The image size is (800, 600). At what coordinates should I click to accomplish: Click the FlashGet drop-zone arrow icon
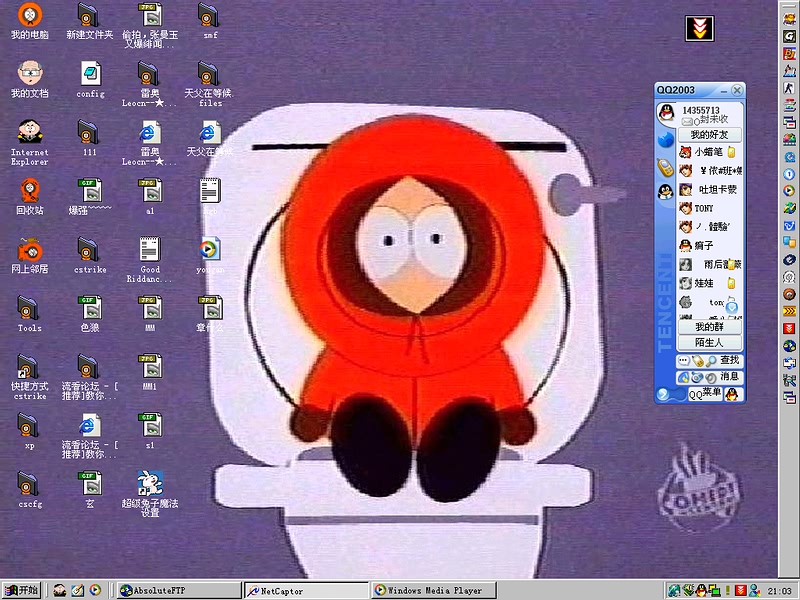point(699,28)
